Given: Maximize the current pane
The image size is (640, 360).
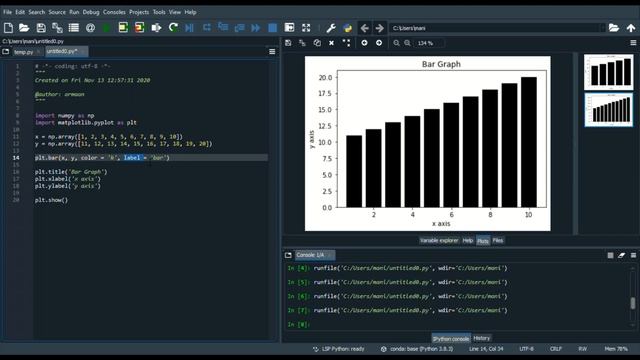Looking at the screenshot, I should (289, 28).
